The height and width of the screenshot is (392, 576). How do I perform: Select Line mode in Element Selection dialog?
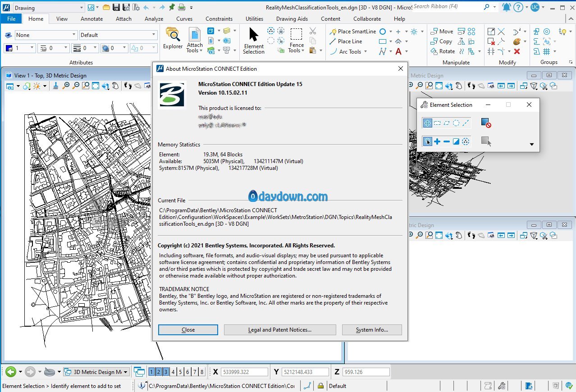[466, 123]
